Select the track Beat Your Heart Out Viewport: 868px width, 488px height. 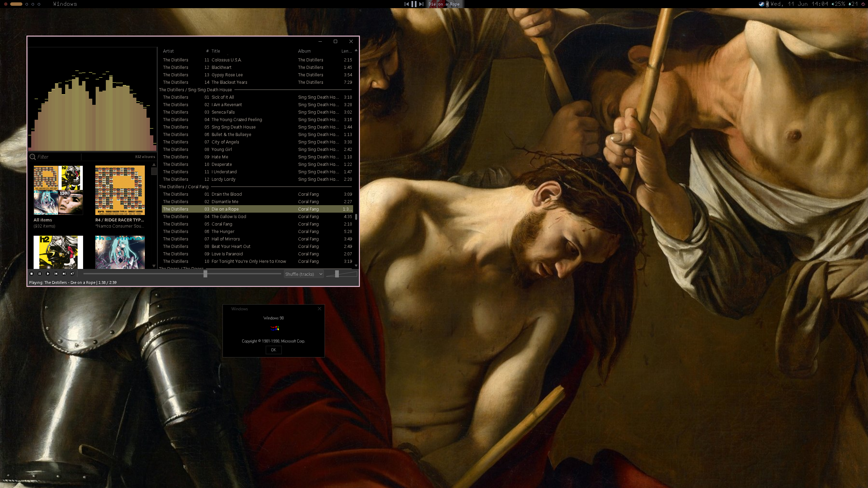click(x=257, y=247)
